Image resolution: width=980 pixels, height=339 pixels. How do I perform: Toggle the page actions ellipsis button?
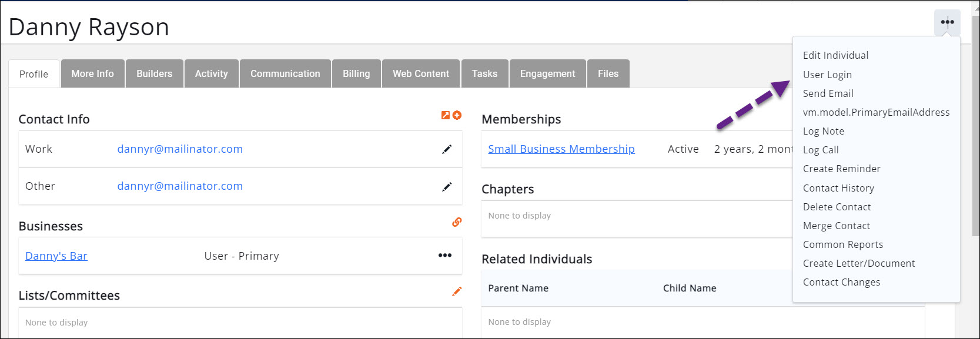947,23
